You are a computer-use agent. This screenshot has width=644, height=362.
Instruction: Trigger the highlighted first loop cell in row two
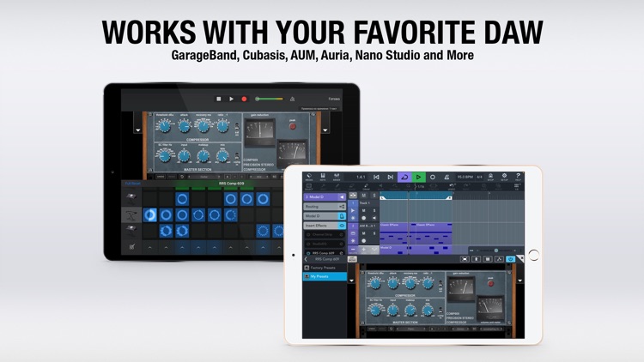tap(150, 214)
